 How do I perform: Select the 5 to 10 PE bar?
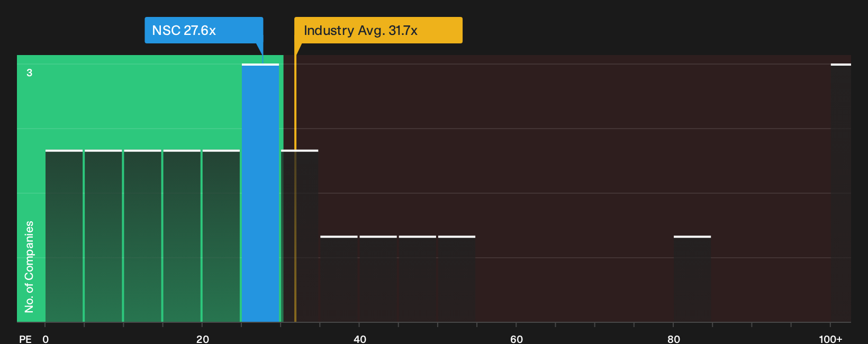103,236
